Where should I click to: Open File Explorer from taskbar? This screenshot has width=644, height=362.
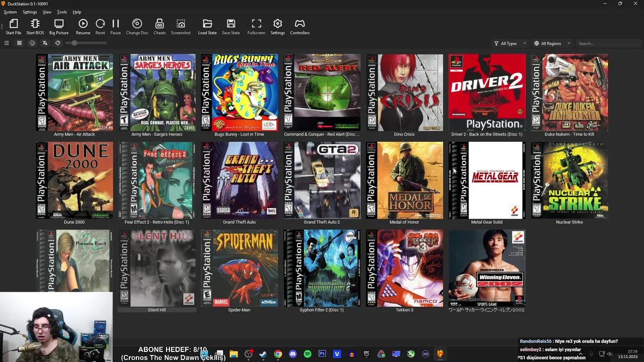point(233,354)
